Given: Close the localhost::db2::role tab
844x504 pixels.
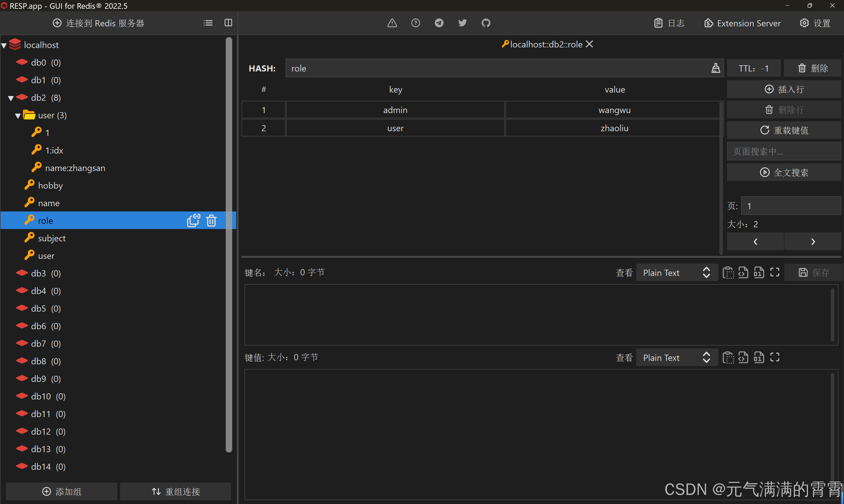Looking at the screenshot, I should (x=590, y=44).
